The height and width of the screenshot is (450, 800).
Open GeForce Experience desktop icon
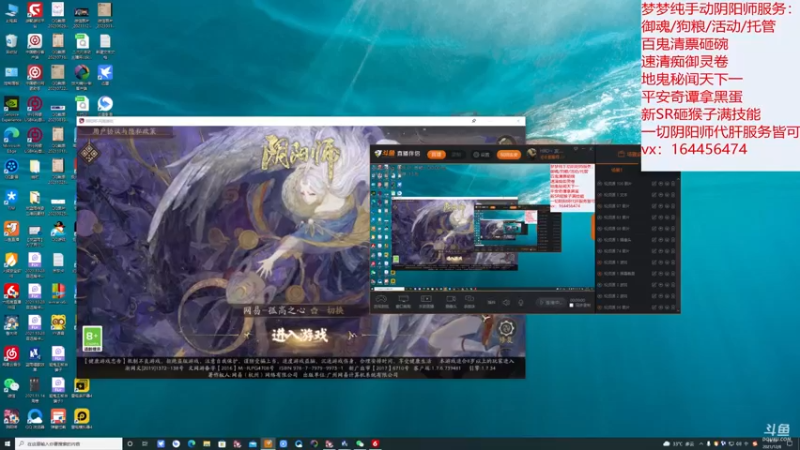click(x=11, y=108)
